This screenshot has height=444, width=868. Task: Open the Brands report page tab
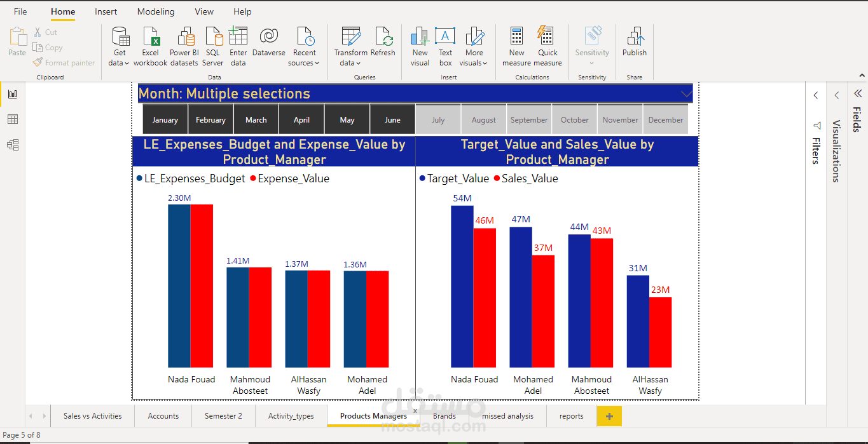(x=444, y=416)
